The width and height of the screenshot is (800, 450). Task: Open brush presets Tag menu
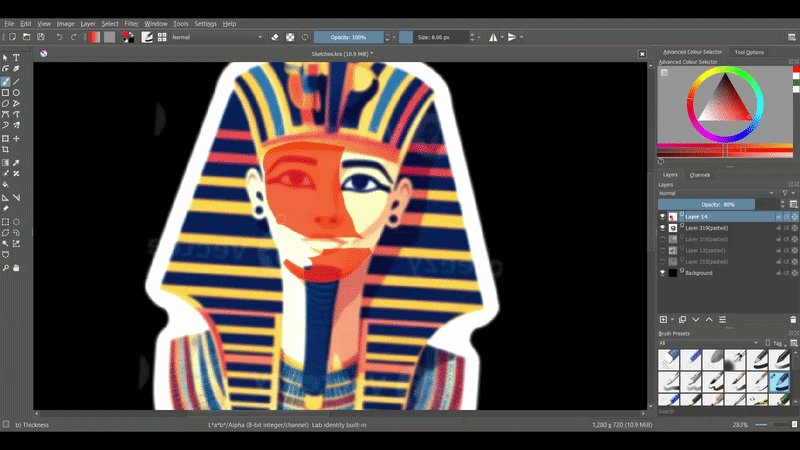click(x=777, y=343)
